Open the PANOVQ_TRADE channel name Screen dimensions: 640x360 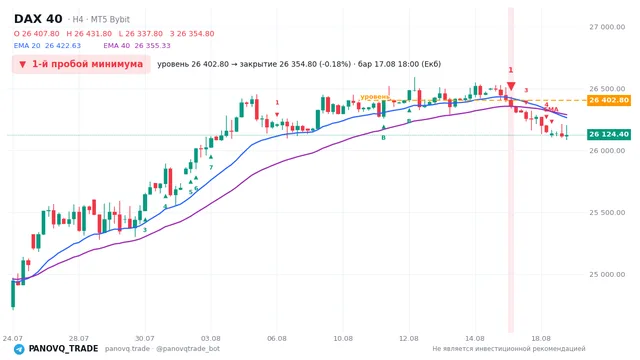tap(63, 349)
